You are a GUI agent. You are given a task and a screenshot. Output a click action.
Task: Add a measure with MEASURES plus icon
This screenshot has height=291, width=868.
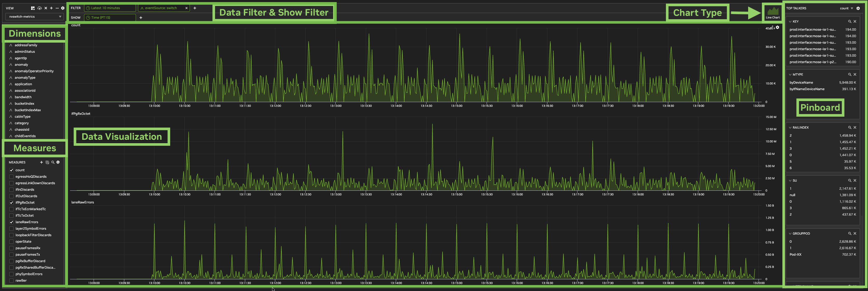[42, 162]
